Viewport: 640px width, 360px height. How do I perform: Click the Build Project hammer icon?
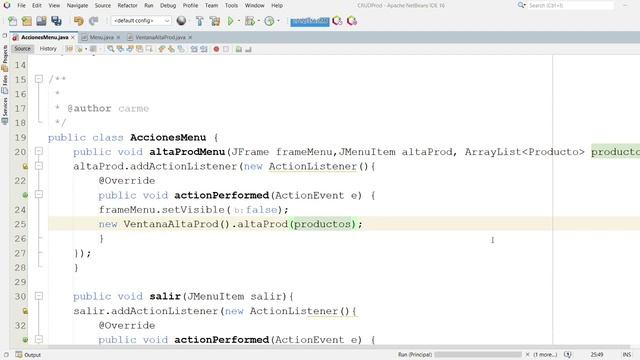[x=200, y=21]
